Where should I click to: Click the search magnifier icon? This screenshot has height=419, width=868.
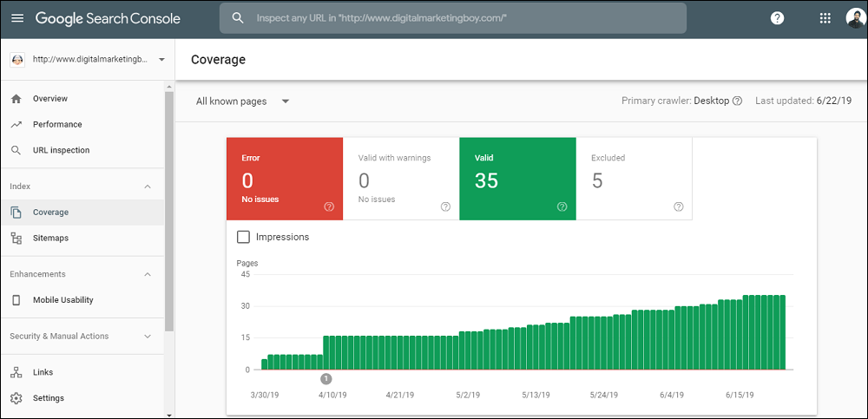[x=238, y=18]
